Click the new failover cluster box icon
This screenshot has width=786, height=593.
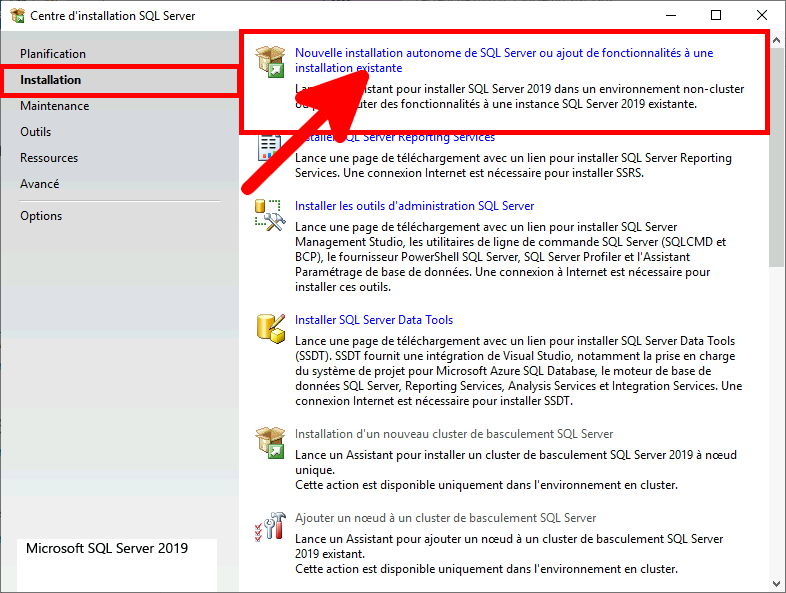pyautogui.click(x=270, y=443)
